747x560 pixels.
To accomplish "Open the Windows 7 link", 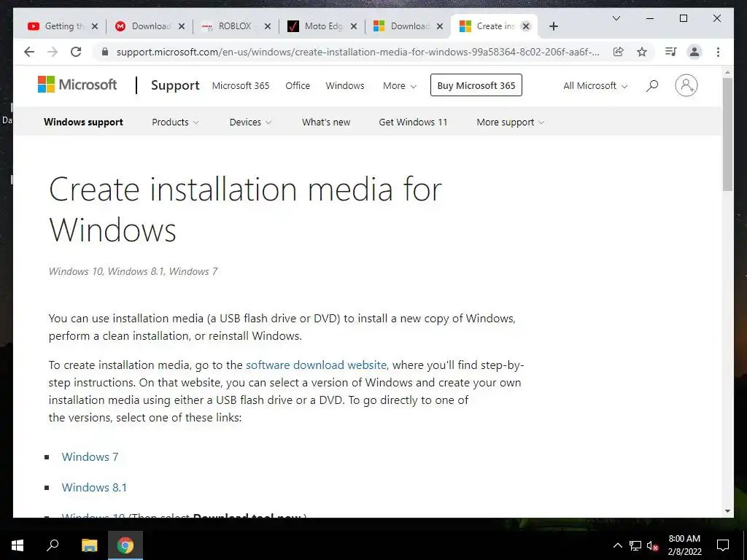I will pos(90,456).
